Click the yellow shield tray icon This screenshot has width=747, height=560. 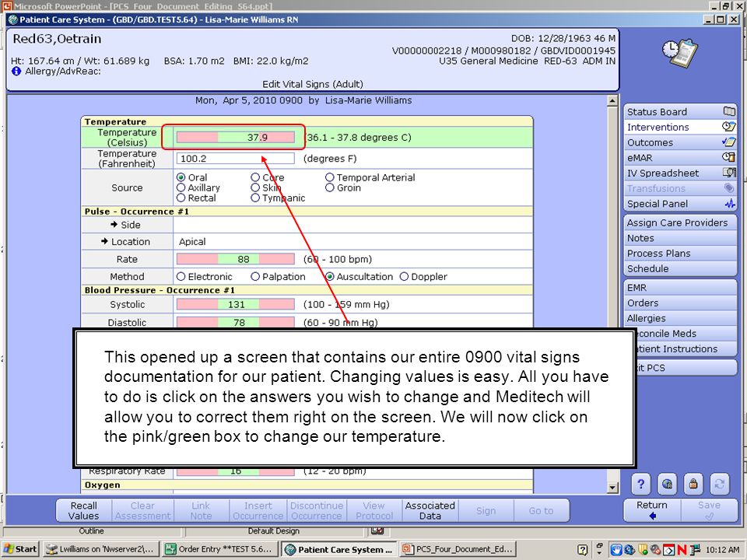pyautogui.click(x=643, y=549)
